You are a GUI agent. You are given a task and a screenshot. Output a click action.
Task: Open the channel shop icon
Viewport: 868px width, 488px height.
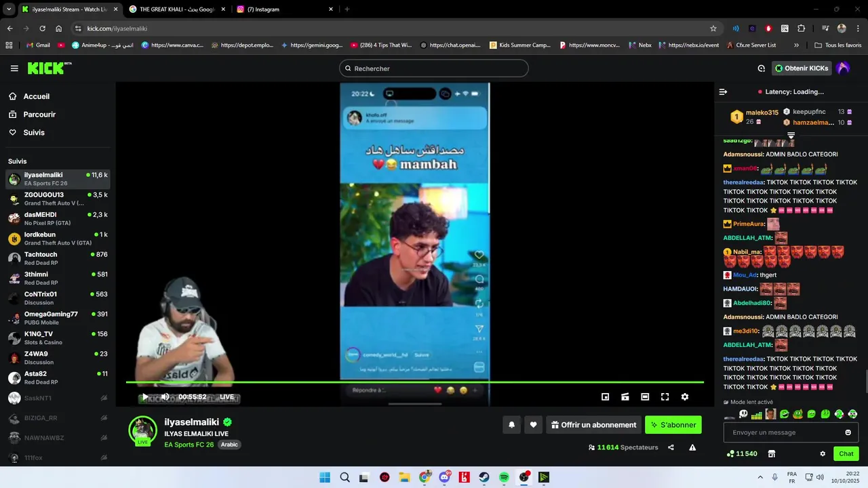click(x=771, y=454)
